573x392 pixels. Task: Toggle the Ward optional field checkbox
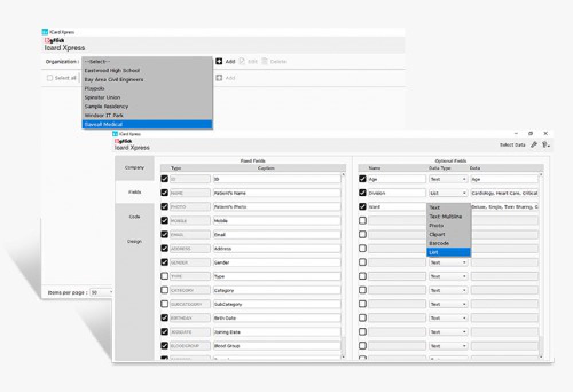coord(362,206)
